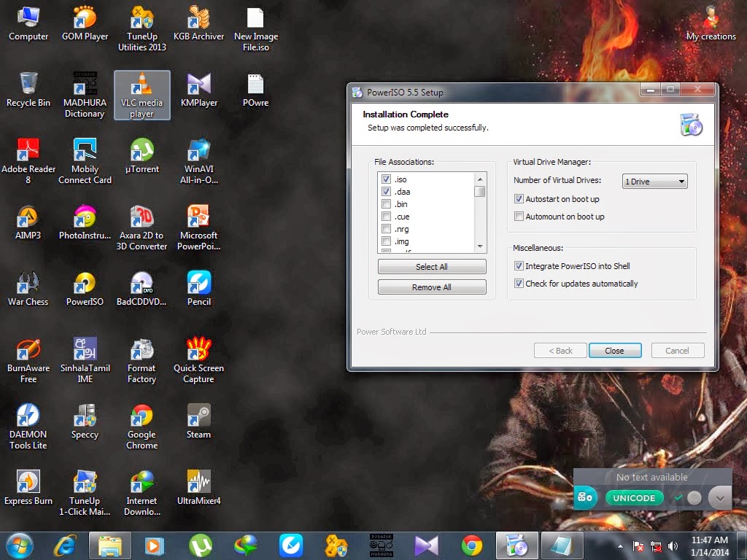The width and height of the screenshot is (747, 560).
Task: Click the UNICODE toggle on language bar
Action: [634, 498]
